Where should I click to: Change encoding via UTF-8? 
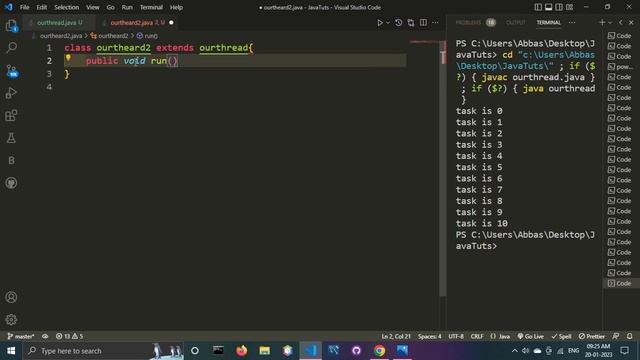[456, 336]
